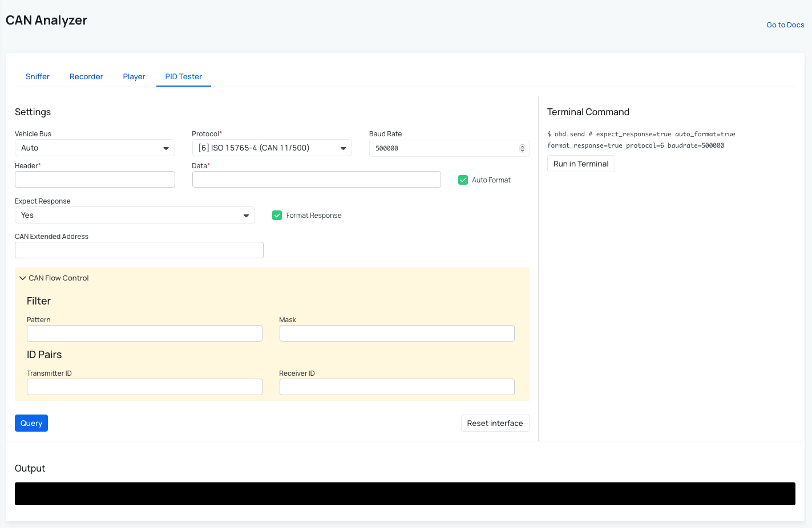Uncheck the Format Response checkbox
Viewport: 812px width, 528px height.
(x=277, y=216)
